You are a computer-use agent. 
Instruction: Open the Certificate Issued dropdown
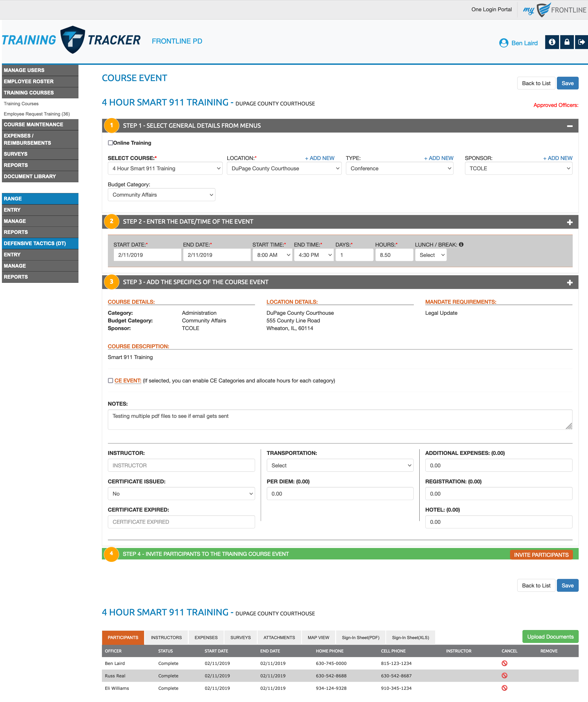181,494
